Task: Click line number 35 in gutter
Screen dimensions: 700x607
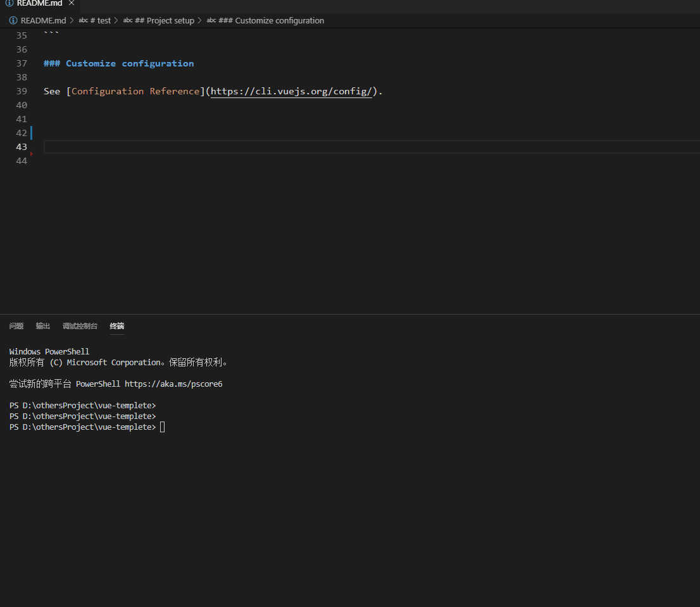Action: (22, 35)
